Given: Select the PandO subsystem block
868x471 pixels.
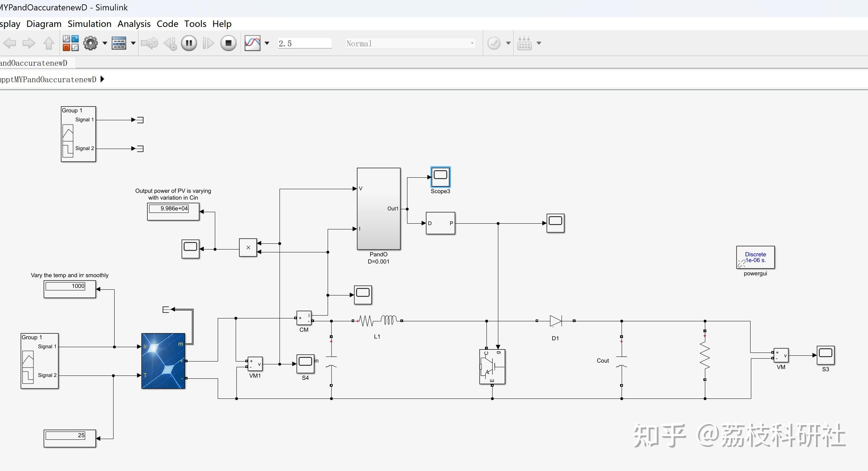Looking at the screenshot, I should [378, 209].
